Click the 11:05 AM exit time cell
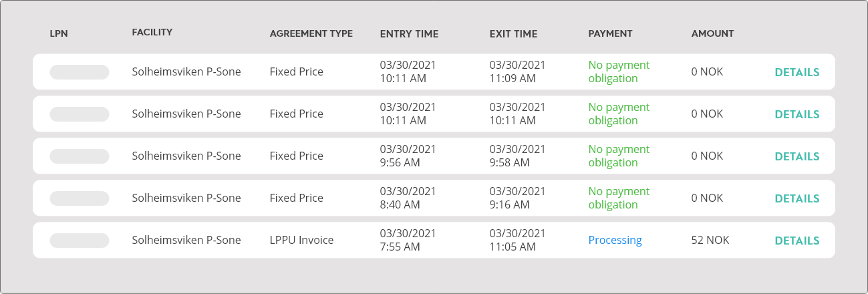868x294 pixels. pyautogui.click(x=517, y=240)
